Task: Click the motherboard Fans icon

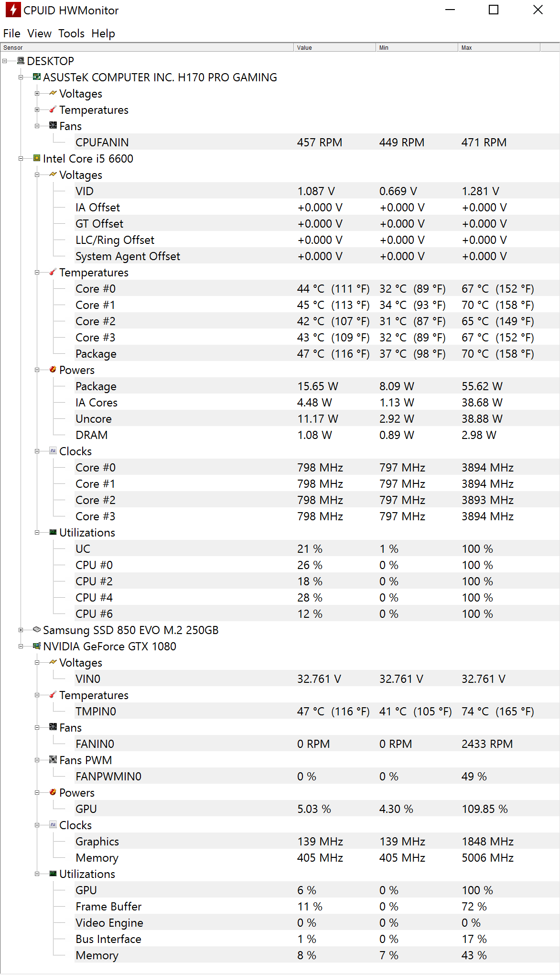Action: click(x=53, y=126)
